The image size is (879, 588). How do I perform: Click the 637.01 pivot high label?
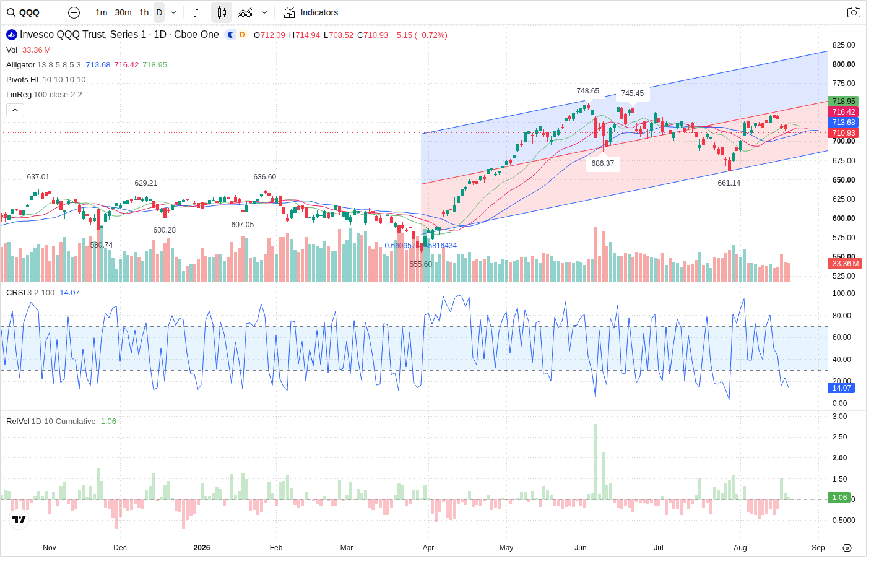[x=38, y=177]
